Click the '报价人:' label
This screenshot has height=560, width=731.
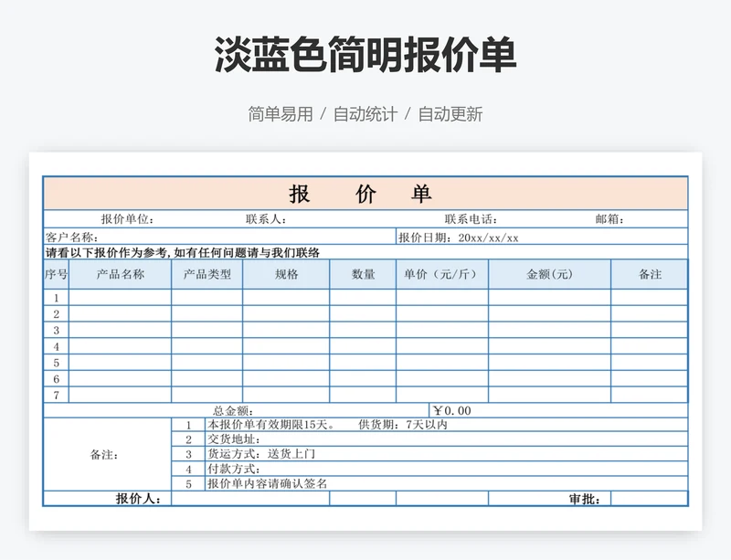139,499
